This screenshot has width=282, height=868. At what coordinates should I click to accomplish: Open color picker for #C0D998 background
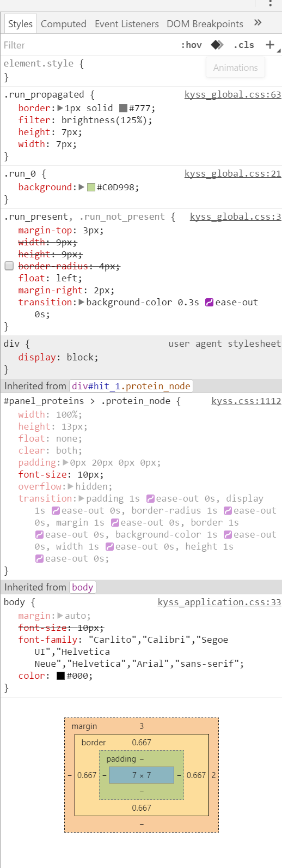pos(91,188)
